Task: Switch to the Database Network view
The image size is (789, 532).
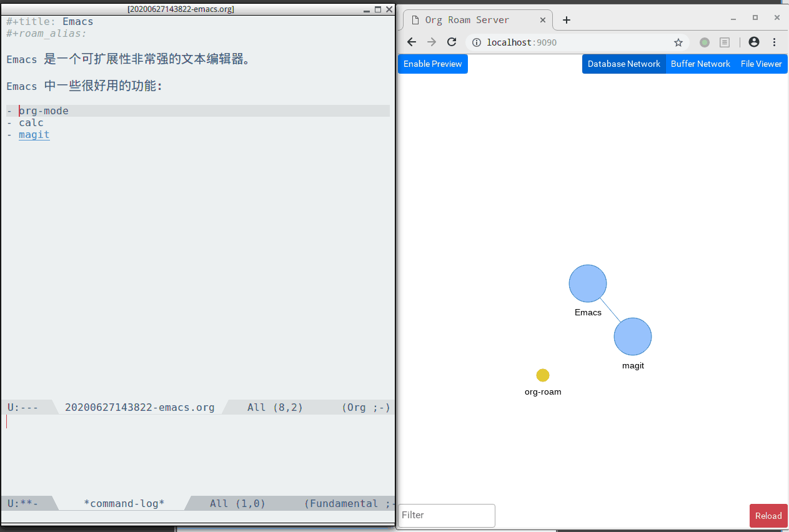Action: [x=623, y=64]
